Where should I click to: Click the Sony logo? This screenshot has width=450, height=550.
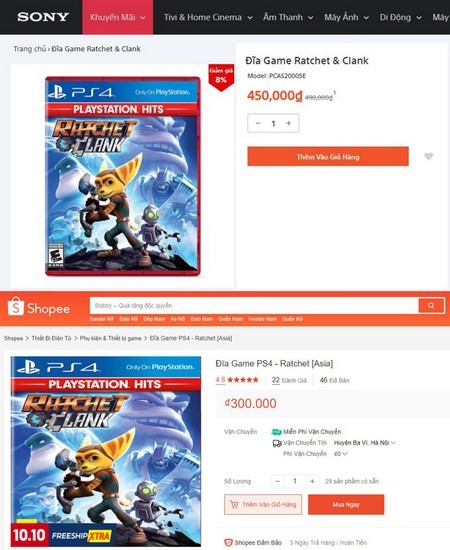pyautogui.click(x=43, y=17)
